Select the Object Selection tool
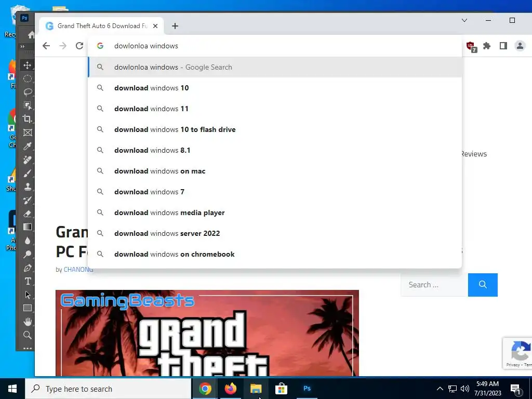Screen dimensions: 532x399 [28, 105]
